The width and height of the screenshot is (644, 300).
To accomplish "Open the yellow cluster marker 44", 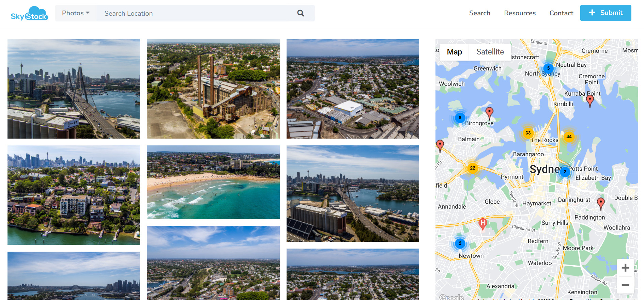I will click(569, 137).
